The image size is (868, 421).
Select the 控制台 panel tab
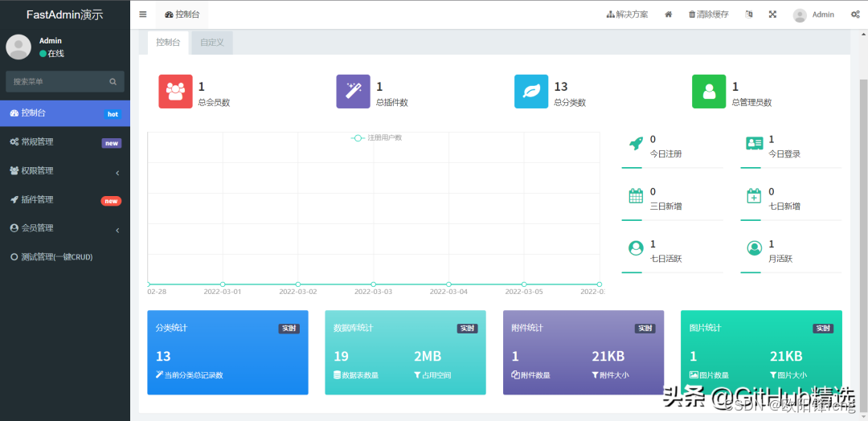(168, 43)
